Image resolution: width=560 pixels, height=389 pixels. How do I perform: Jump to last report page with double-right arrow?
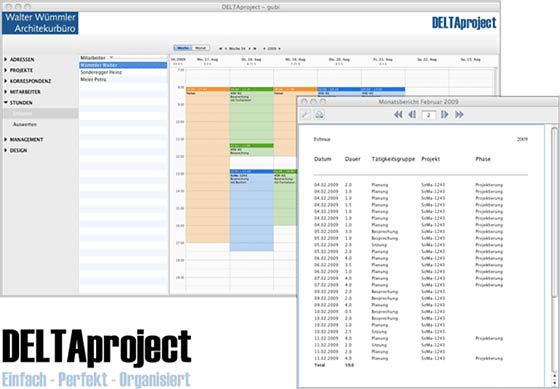[459, 115]
